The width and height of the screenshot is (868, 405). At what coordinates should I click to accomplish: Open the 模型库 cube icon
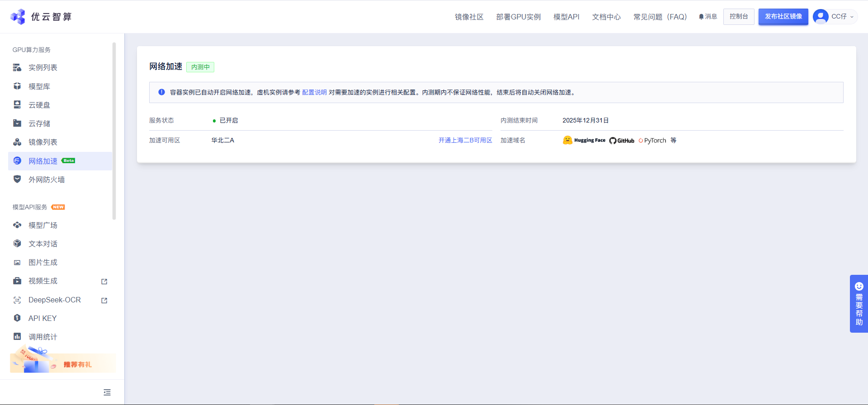[x=17, y=86]
